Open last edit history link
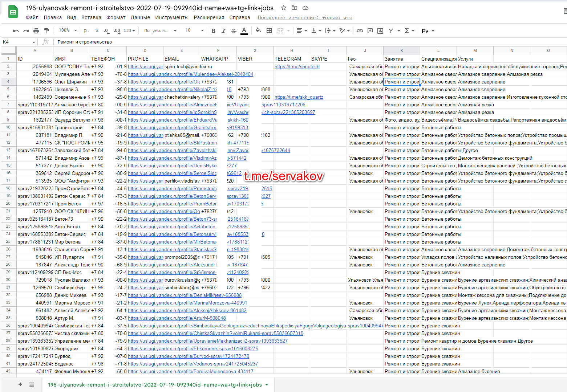This screenshot has width=567, height=392. 305,18
